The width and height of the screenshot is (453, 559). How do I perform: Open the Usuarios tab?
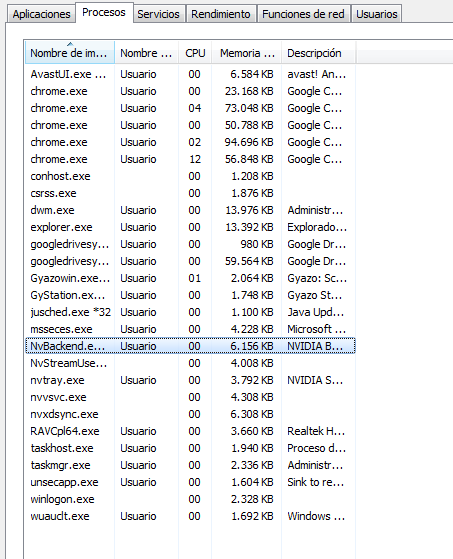pos(377,14)
